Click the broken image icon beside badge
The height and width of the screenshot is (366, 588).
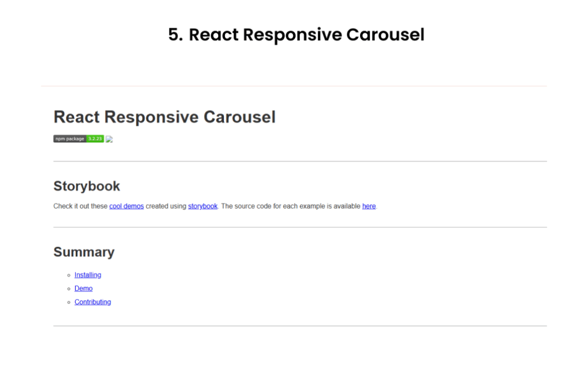click(x=109, y=139)
